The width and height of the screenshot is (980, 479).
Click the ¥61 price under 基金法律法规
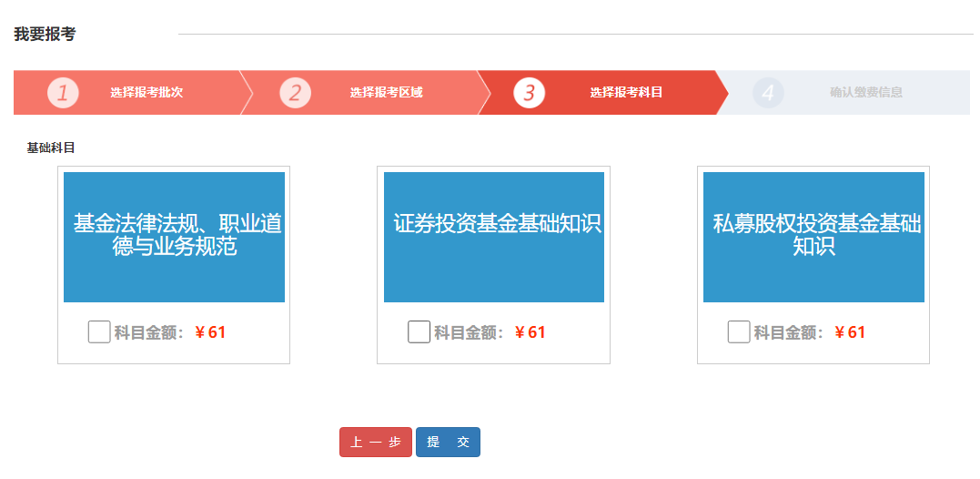(210, 332)
